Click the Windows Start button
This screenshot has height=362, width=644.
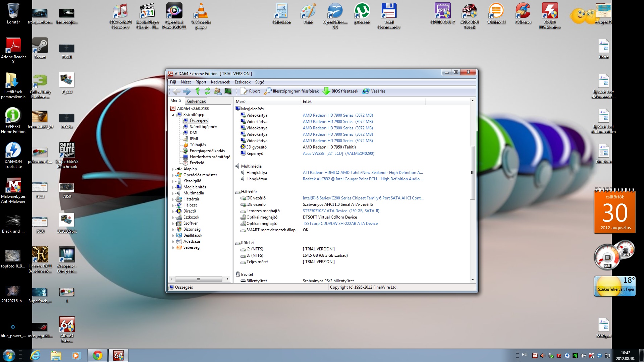click(9, 355)
